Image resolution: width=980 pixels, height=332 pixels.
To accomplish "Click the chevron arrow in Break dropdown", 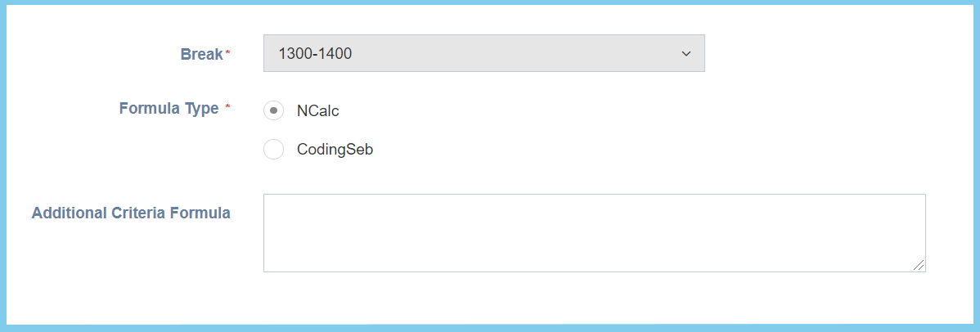I will 686,54.
